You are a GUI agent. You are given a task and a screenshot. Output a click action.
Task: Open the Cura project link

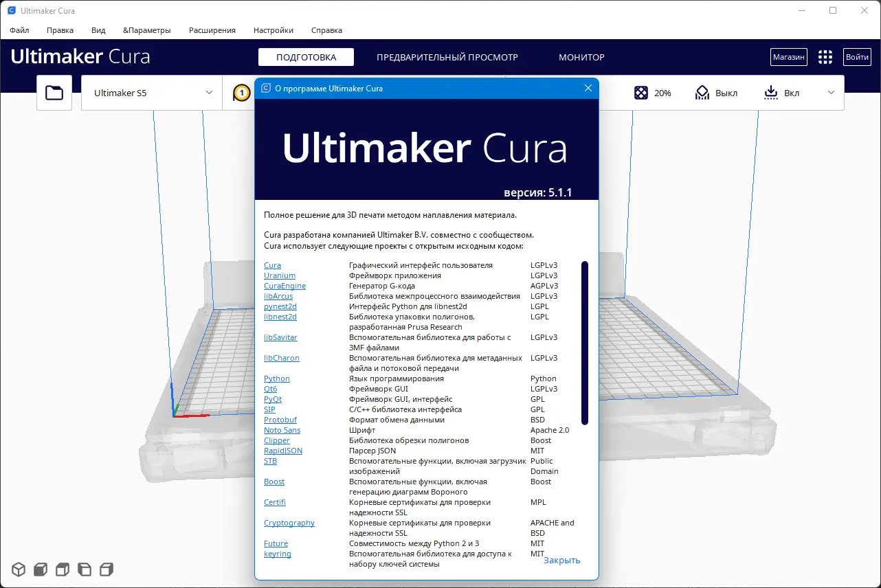click(x=272, y=265)
